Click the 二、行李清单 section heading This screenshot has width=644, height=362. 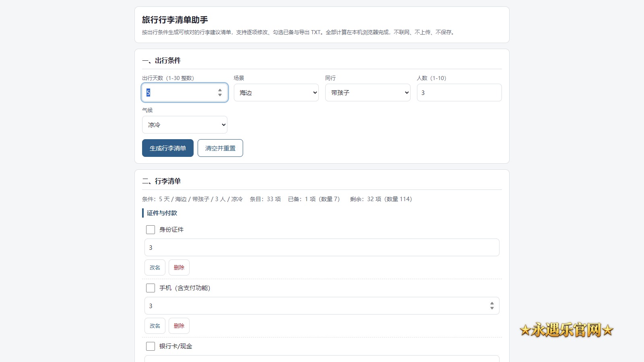tap(161, 181)
